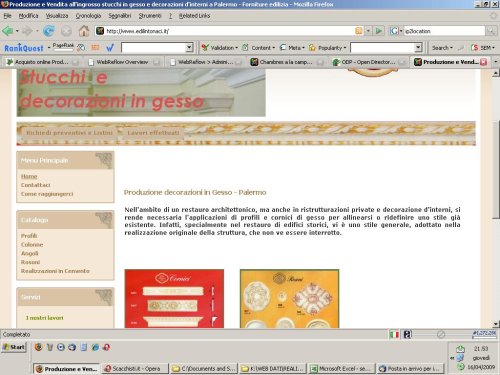
Task: Click the page vertical scrollbar down arrow
Action: 496,324
